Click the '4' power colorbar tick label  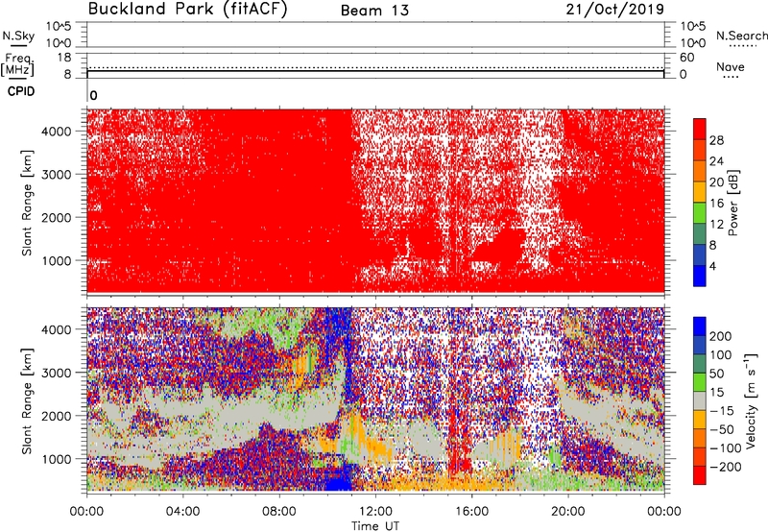713,266
